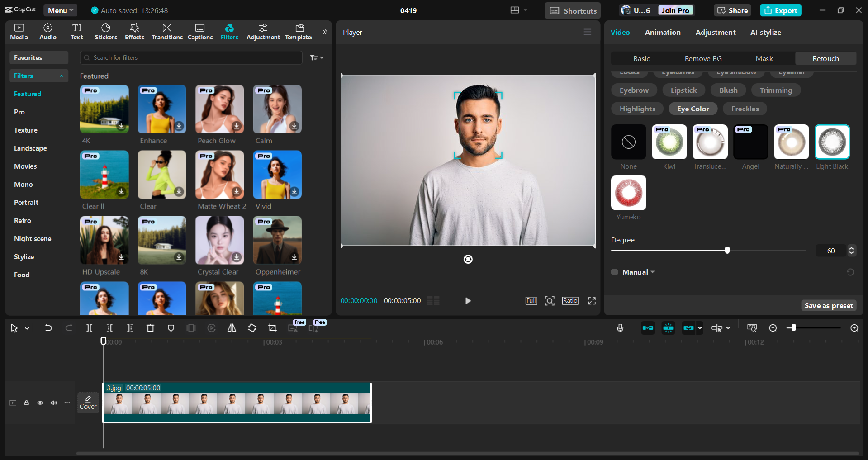
Task: Click the microphone record voiceover icon
Action: click(x=620, y=328)
